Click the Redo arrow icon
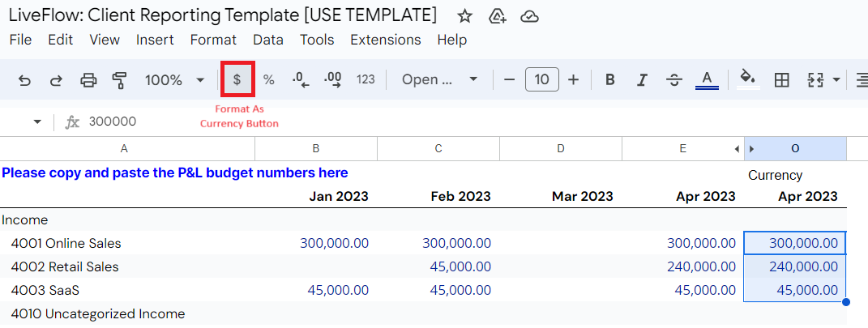Screen dimensions: 868x328 56,80
